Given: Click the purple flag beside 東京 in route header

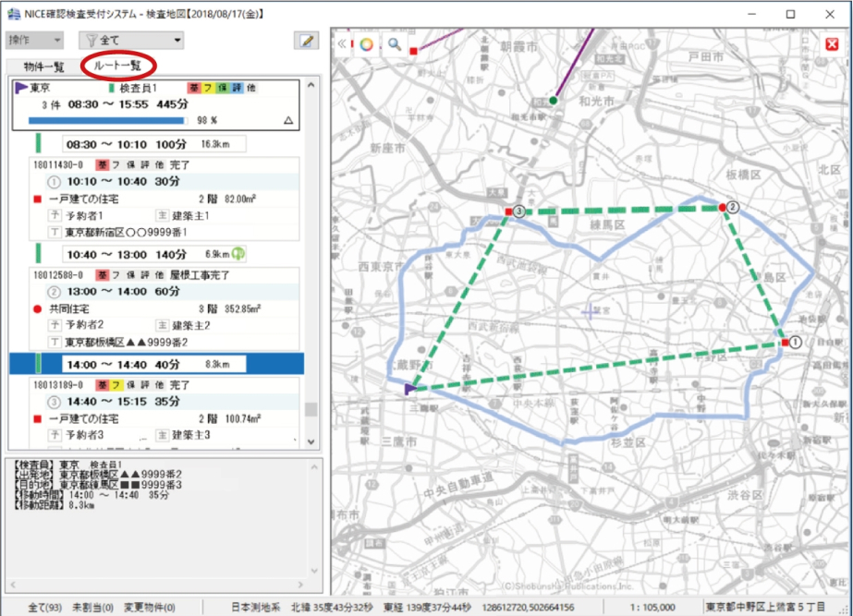Looking at the screenshot, I should 21,88.
